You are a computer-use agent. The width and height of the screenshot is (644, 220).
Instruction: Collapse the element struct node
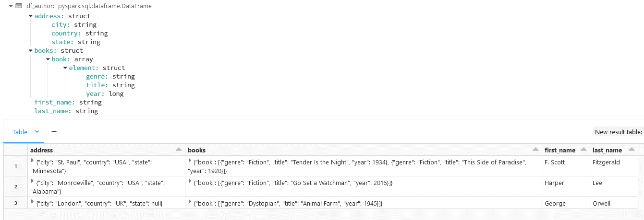(65, 68)
